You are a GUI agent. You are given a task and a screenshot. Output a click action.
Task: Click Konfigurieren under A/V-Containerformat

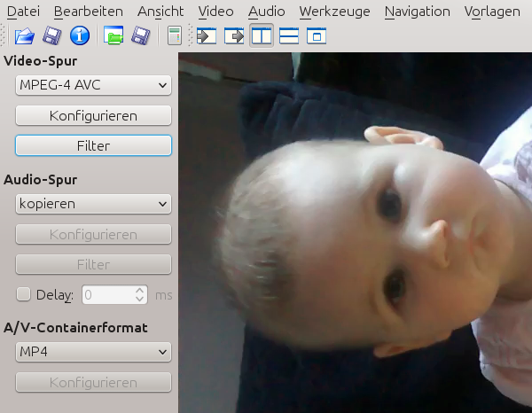click(93, 383)
